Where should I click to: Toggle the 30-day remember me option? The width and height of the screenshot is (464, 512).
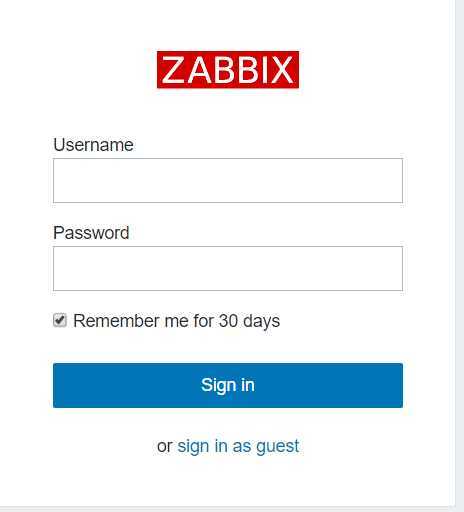tap(60, 320)
